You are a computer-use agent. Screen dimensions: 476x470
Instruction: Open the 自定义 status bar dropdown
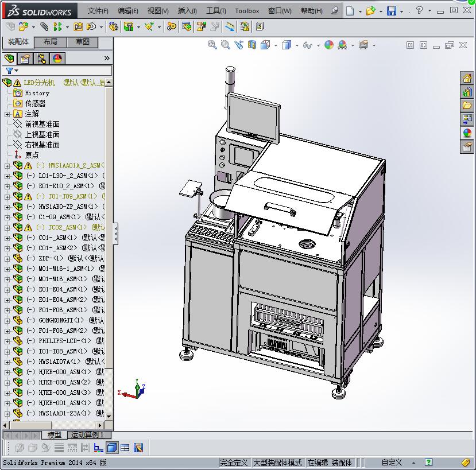point(413,463)
